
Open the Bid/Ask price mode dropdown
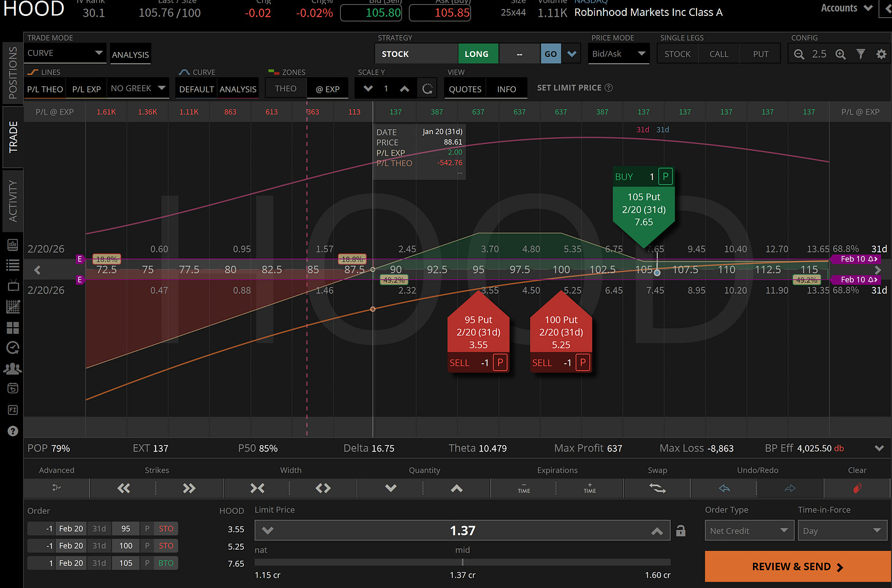(618, 54)
